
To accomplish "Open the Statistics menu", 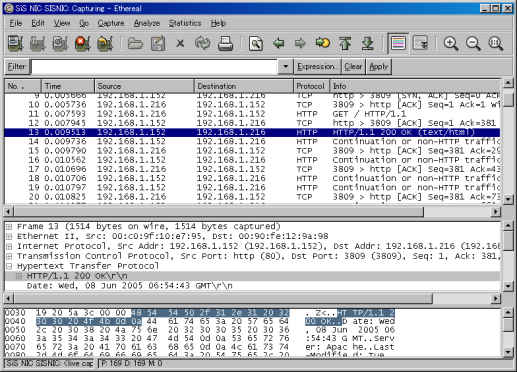I will (185, 23).
